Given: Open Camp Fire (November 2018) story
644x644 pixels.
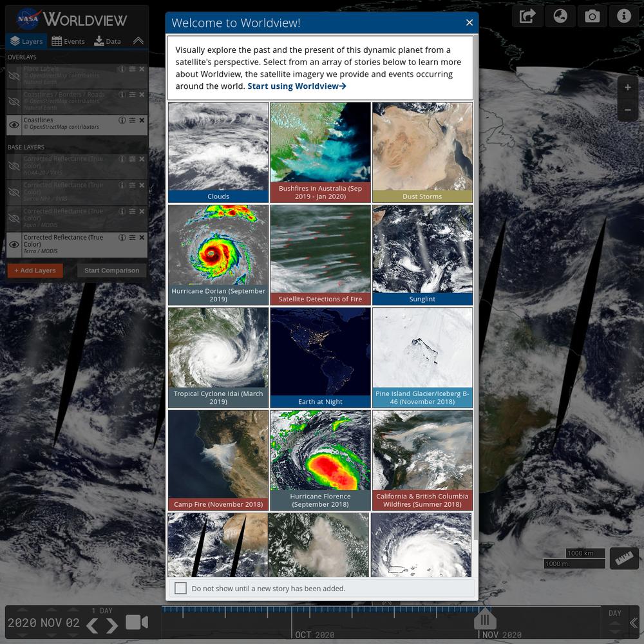Looking at the screenshot, I should (218, 460).
